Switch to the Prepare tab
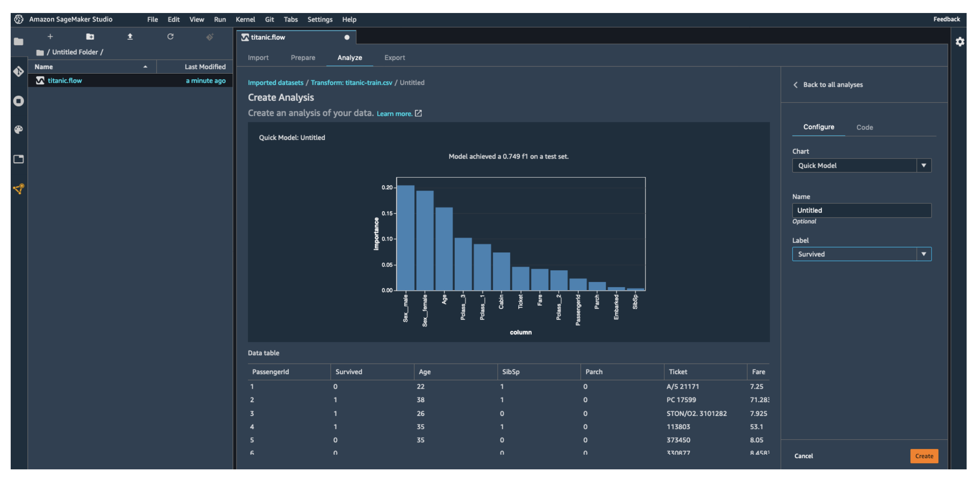980x477 pixels. (x=303, y=58)
